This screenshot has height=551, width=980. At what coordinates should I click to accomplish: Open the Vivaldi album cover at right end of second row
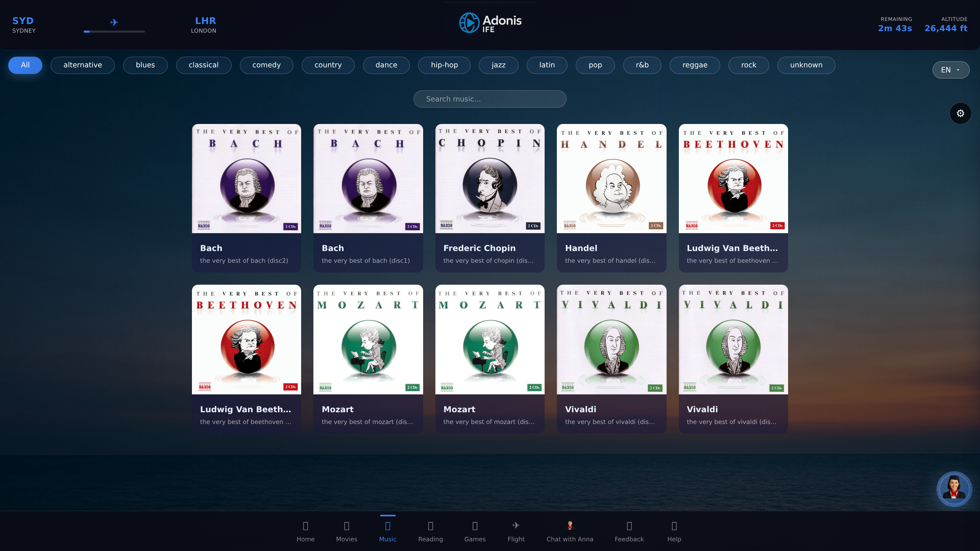point(733,340)
